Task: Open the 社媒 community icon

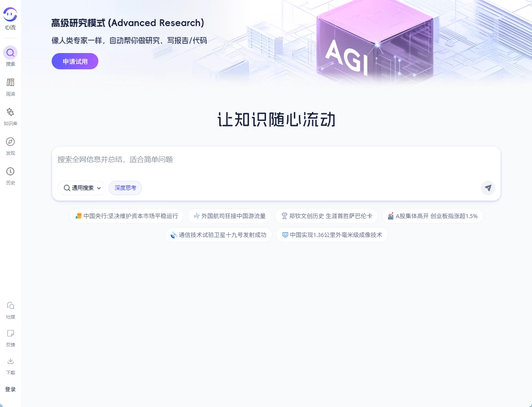Action: click(10, 306)
